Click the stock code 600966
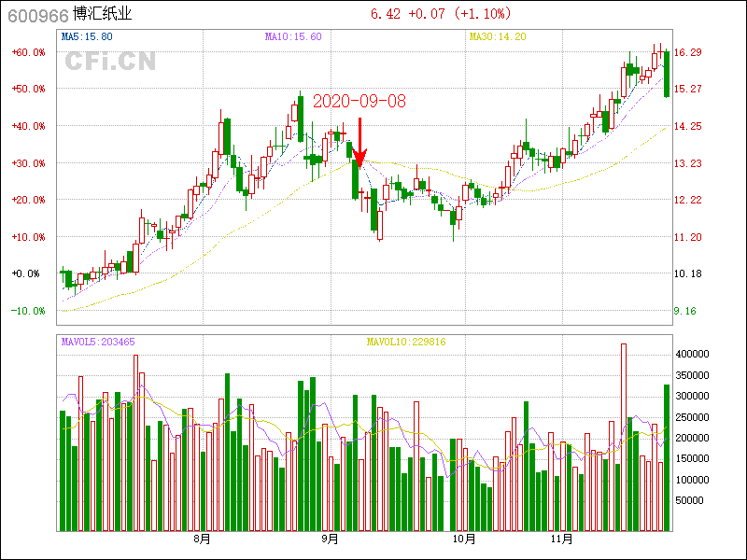The height and width of the screenshot is (560, 747). [36, 15]
